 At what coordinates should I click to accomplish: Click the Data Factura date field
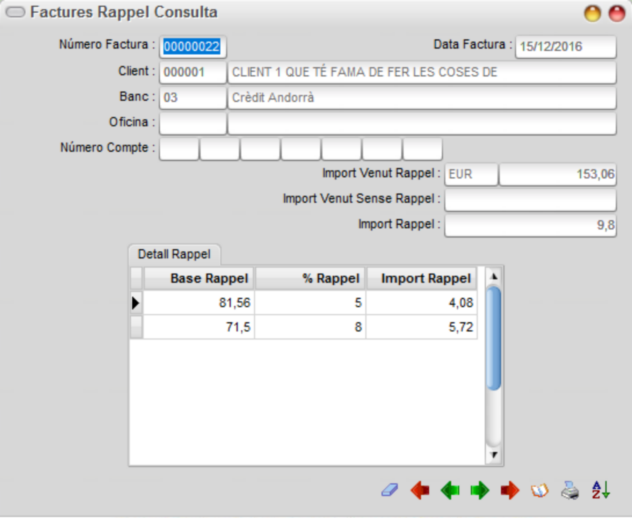point(565,47)
